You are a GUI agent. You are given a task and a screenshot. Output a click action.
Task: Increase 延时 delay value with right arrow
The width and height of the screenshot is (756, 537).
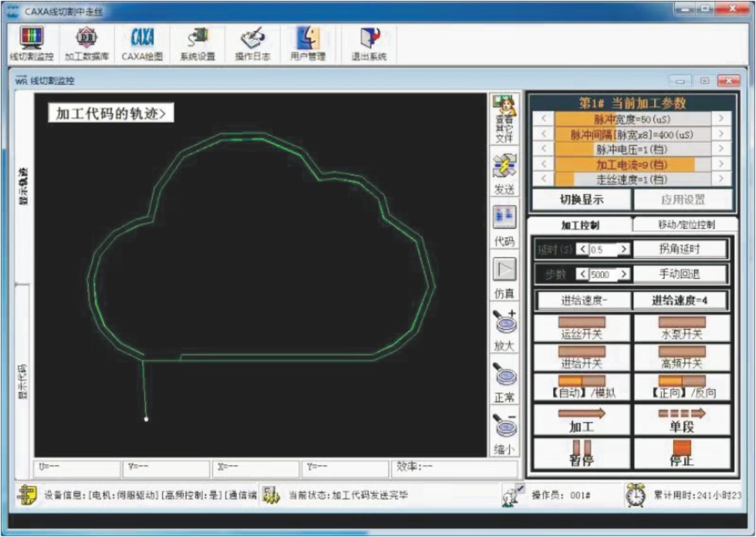click(624, 249)
